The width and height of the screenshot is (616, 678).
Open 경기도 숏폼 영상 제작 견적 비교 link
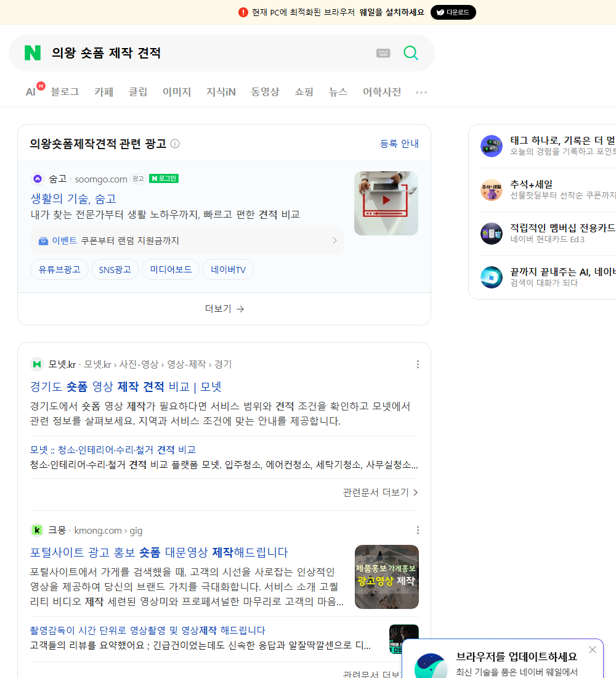[126, 386]
